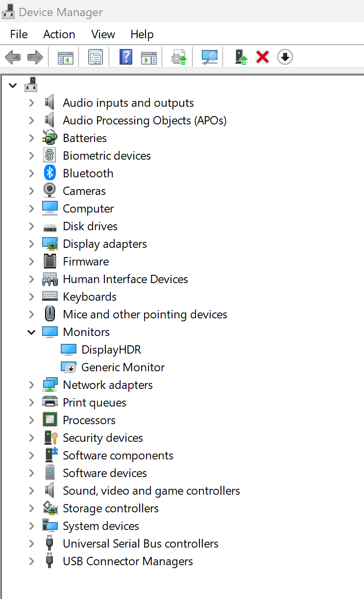Select the Computer category label
The image size is (364, 599).
click(x=88, y=209)
